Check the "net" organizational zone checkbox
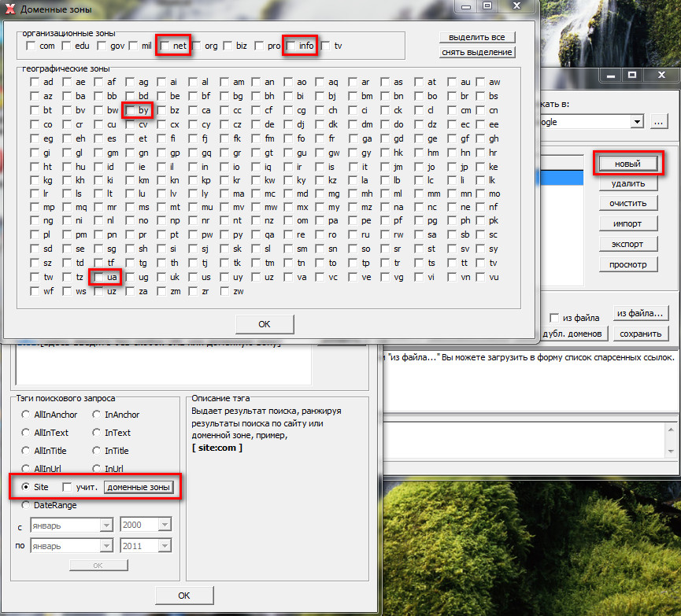 (165, 46)
